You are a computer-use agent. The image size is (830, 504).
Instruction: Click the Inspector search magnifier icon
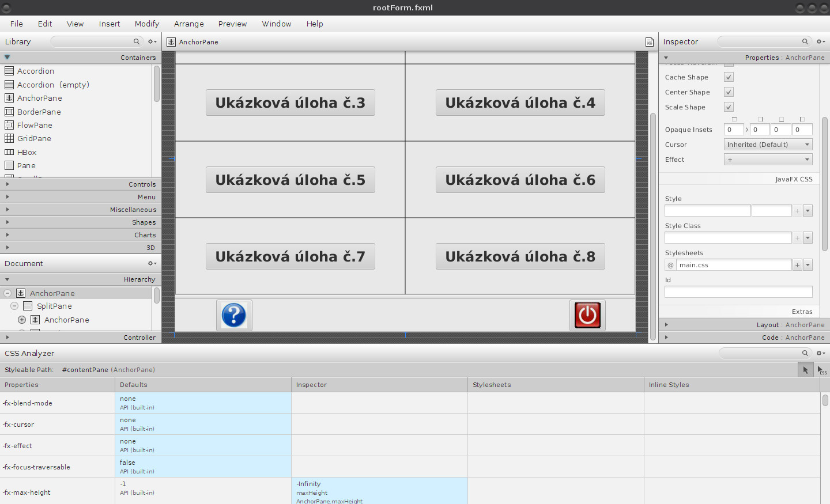pos(805,41)
